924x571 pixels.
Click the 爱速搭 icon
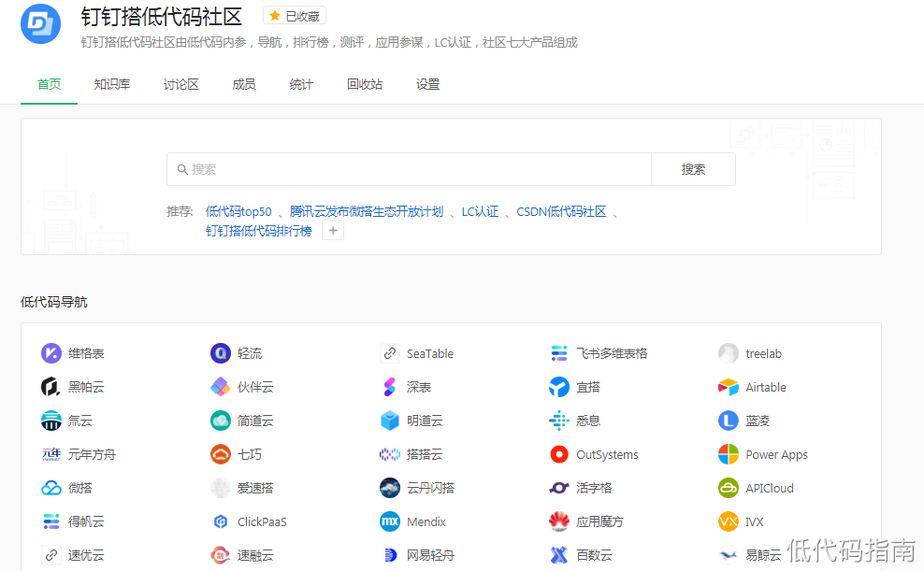coord(221,488)
